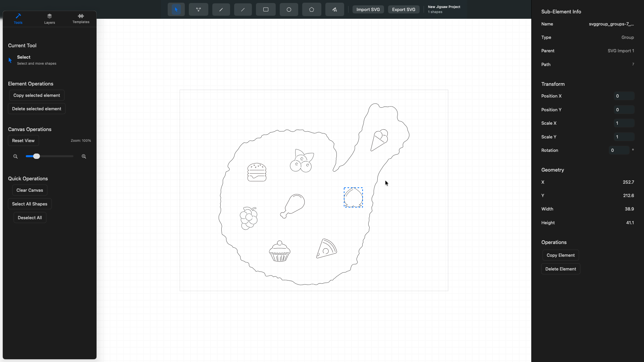The width and height of the screenshot is (644, 362).
Task: Switch to the Layers panel
Action: click(49, 18)
